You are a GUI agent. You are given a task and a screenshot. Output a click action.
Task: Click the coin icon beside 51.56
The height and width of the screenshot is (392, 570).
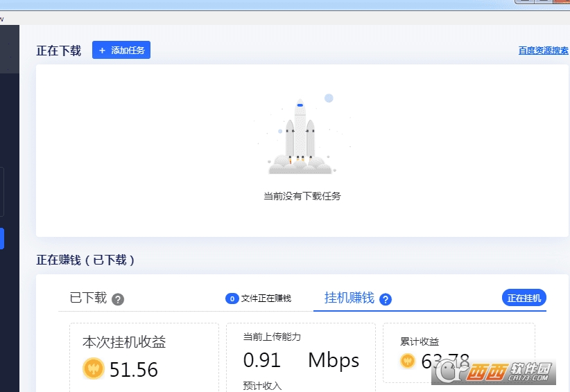[x=94, y=368]
